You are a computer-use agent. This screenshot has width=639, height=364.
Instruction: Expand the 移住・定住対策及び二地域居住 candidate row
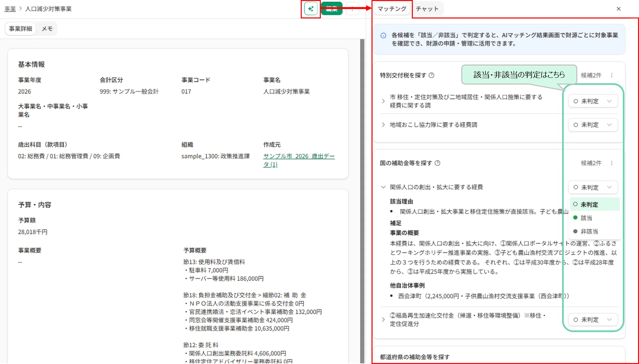pos(383,101)
